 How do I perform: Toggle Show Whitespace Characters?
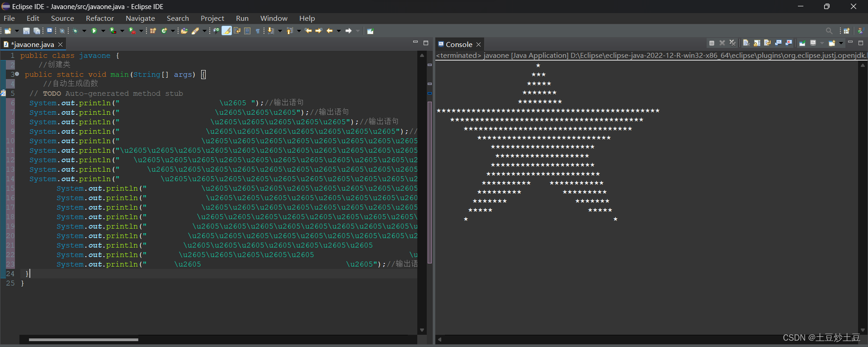tap(258, 31)
